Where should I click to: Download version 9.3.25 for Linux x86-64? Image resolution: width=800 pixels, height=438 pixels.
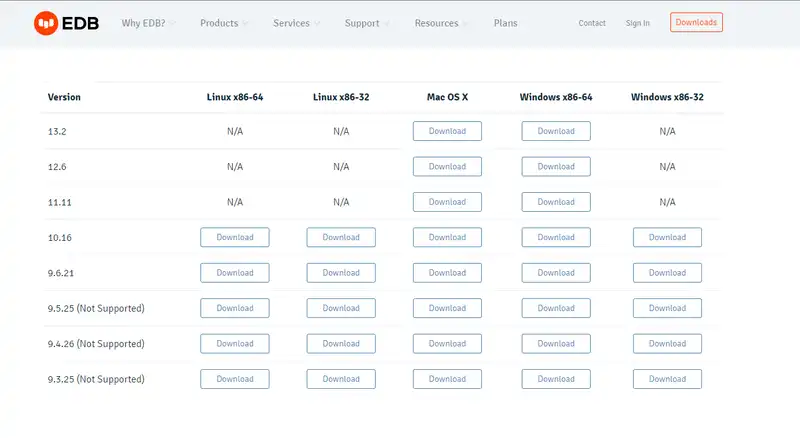[235, 379]
